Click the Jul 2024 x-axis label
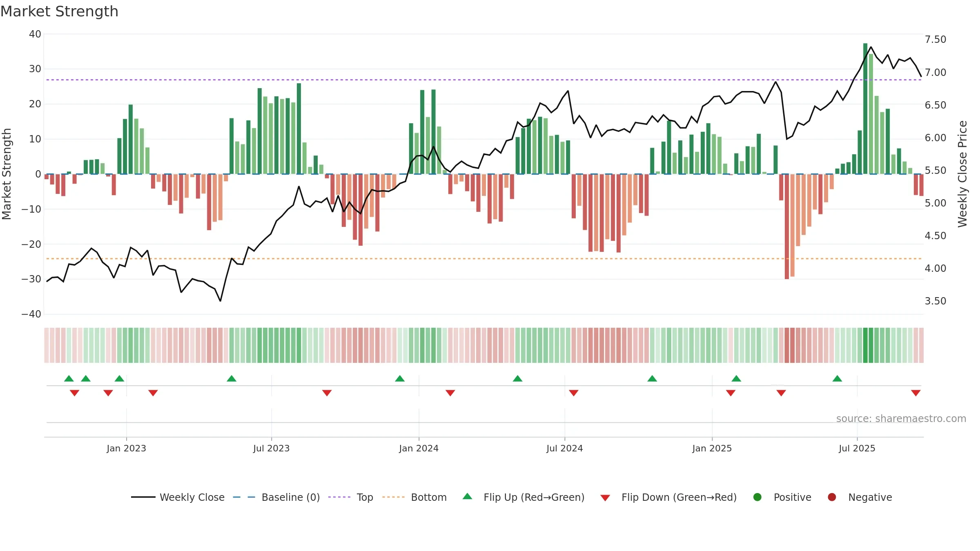Image resolution: width=980 pixels, height=551 pixels. pyautogui.click(x=565, y=448)
